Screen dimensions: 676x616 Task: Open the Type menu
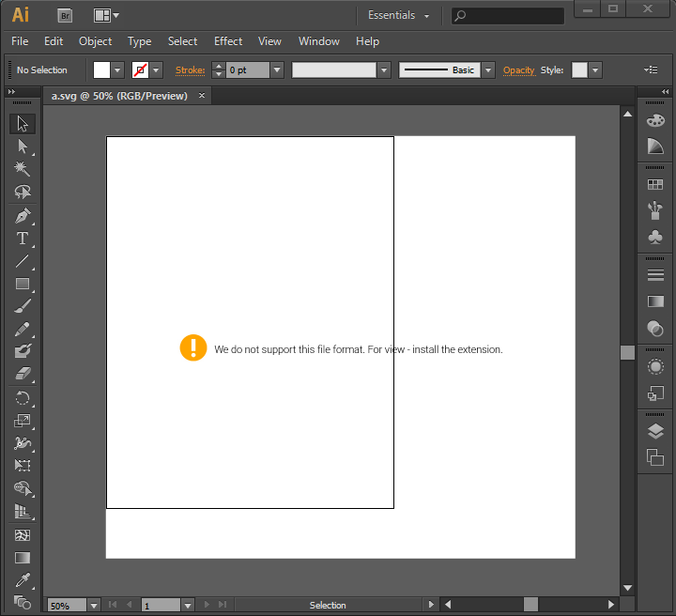click(139, 41)
